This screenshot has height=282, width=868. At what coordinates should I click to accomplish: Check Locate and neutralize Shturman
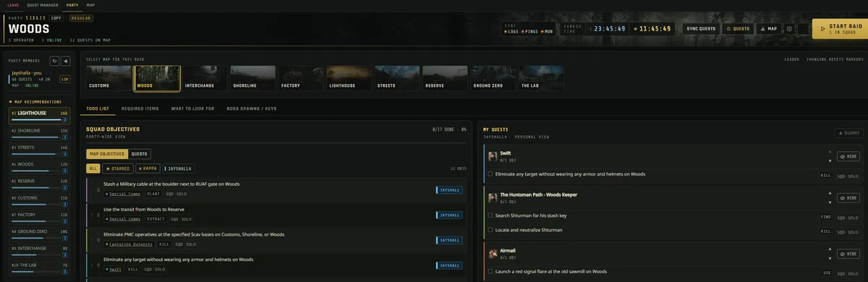[x=490, y=230]
